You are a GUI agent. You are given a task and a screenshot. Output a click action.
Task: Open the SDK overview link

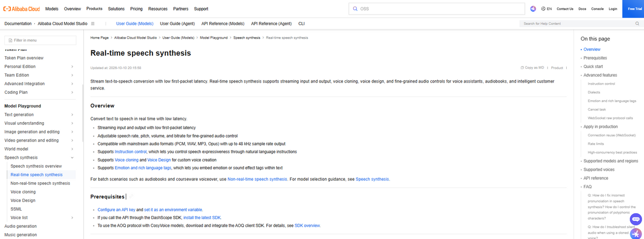click(x=307, y=226)
